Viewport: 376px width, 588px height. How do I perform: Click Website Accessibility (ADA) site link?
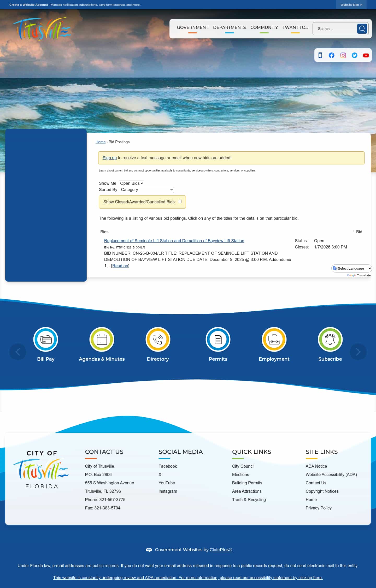pos(331,474)
